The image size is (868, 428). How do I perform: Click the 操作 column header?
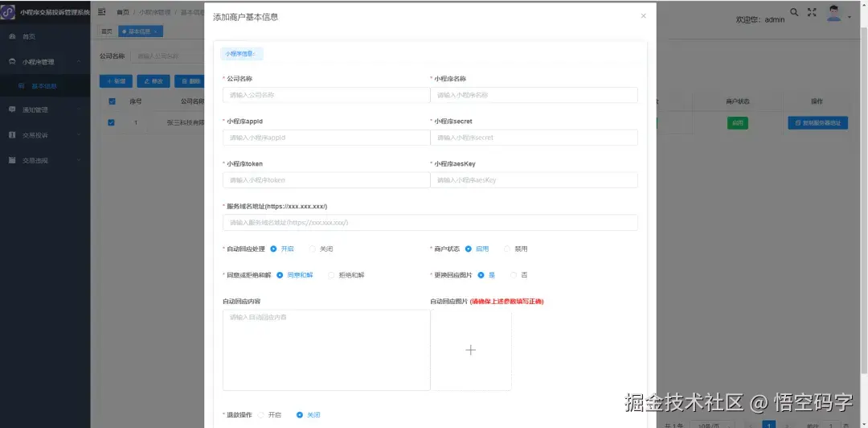click(817, 101)
